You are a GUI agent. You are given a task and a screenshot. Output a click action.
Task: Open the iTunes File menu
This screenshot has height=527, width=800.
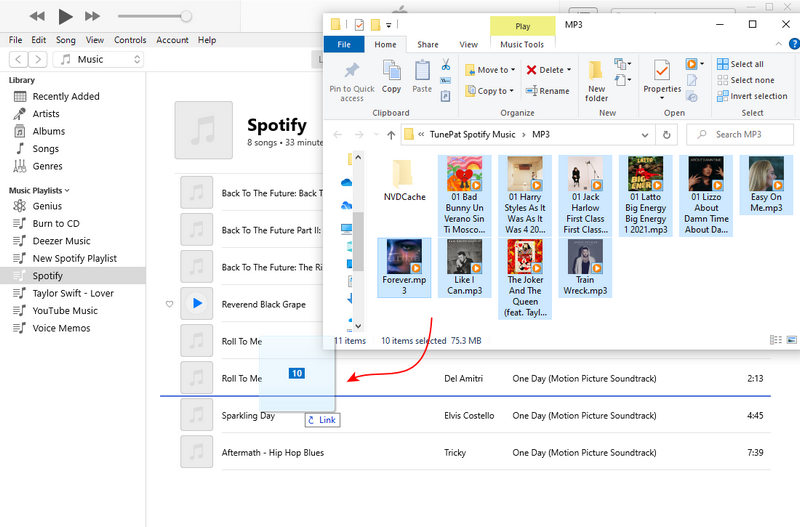point(15,40)
